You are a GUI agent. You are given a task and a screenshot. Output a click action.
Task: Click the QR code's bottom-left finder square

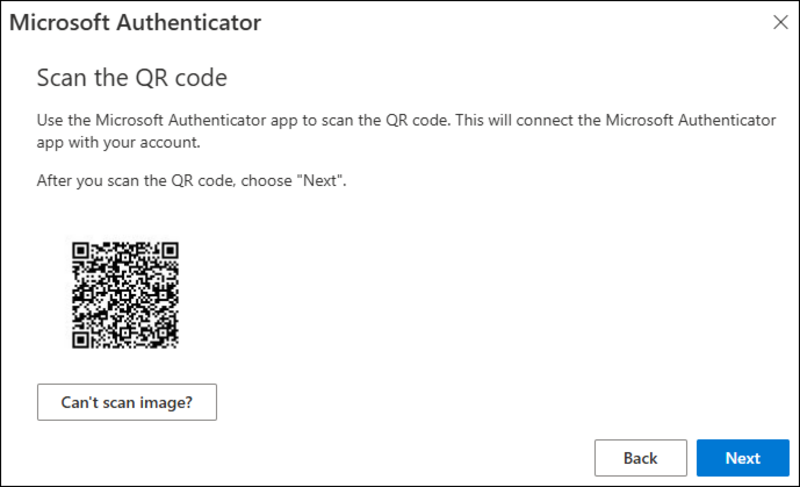click(81, 339)
